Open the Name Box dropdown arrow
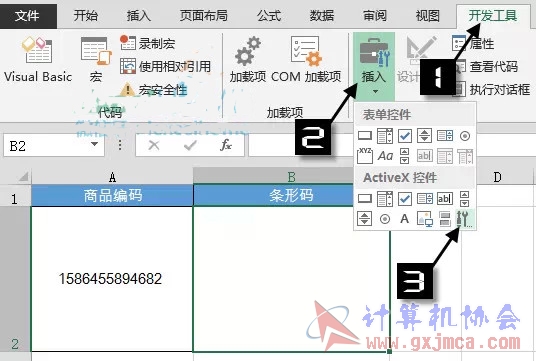Screen dimensions: 536x361 click(95, 145)
